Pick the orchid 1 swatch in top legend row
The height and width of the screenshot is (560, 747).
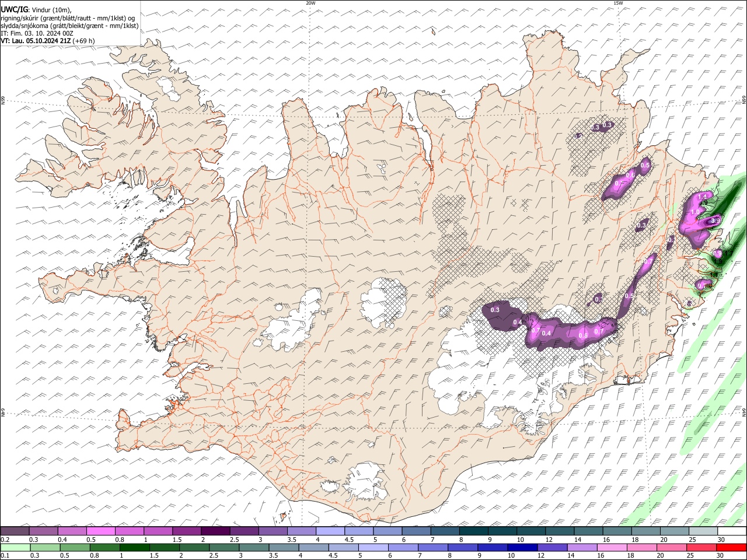click(158, 531)
